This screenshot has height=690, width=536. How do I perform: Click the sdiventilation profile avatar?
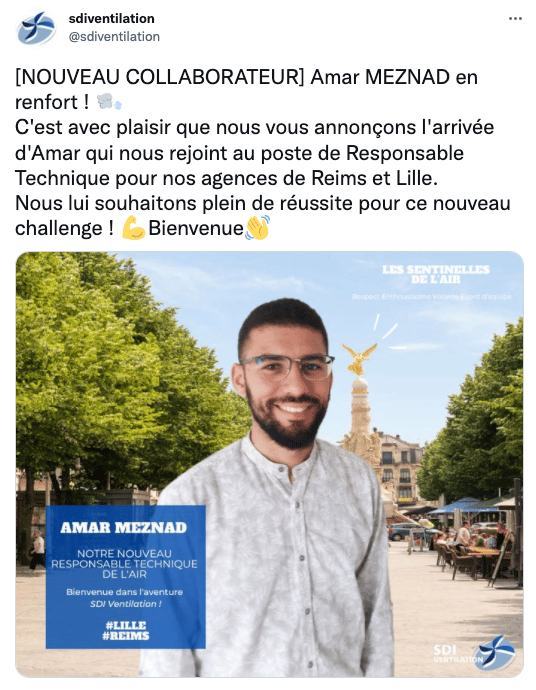(36, 28)
